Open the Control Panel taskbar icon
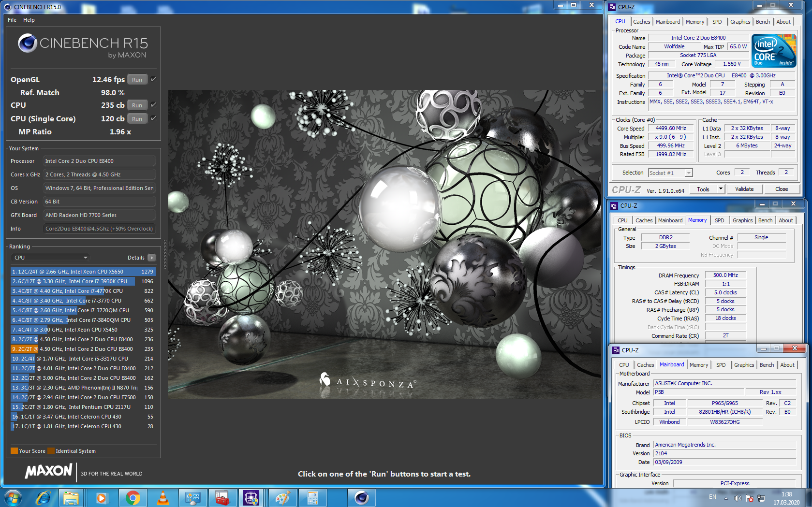This screenshot has width=812, height=507. (193, 497)
